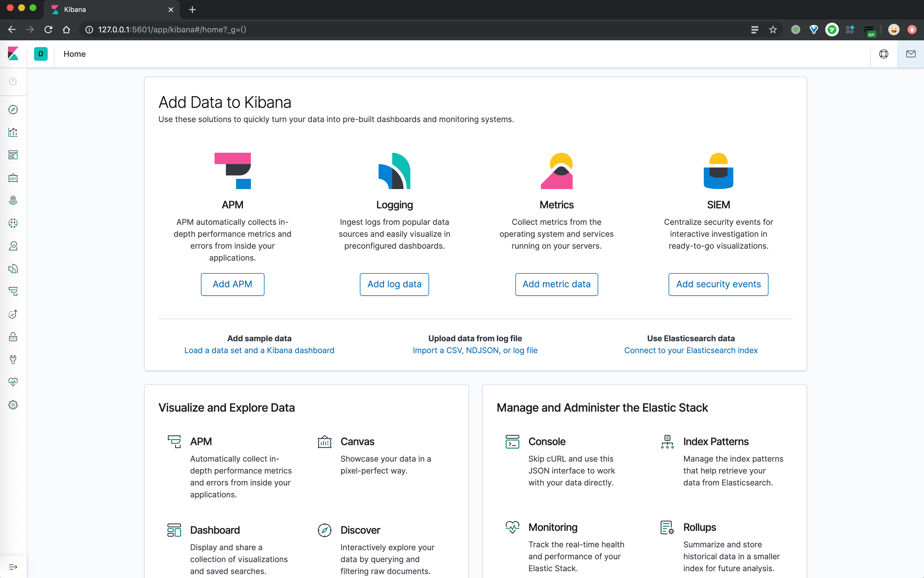
Task: Click the Add metric data button
Action: coord(556,284)
